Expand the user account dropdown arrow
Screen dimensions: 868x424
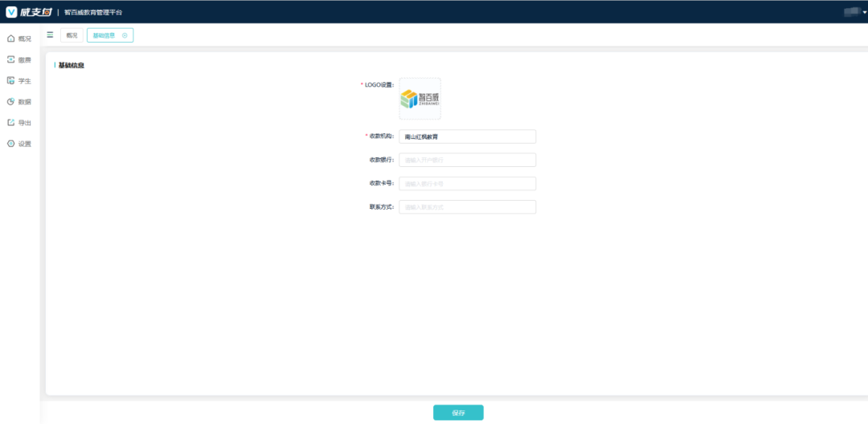click(x=865, y=12)
